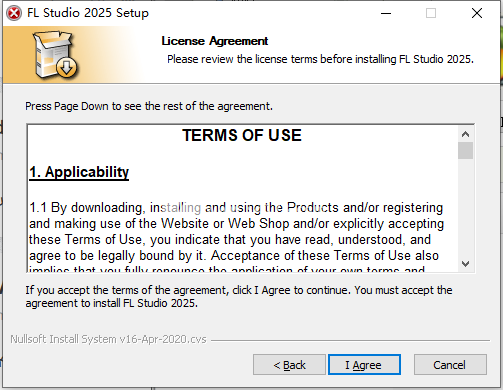Click the 1. Applicability section heading
Viewport: 503px width, 390px height.
pyautogui.click(x=79, y=172)
